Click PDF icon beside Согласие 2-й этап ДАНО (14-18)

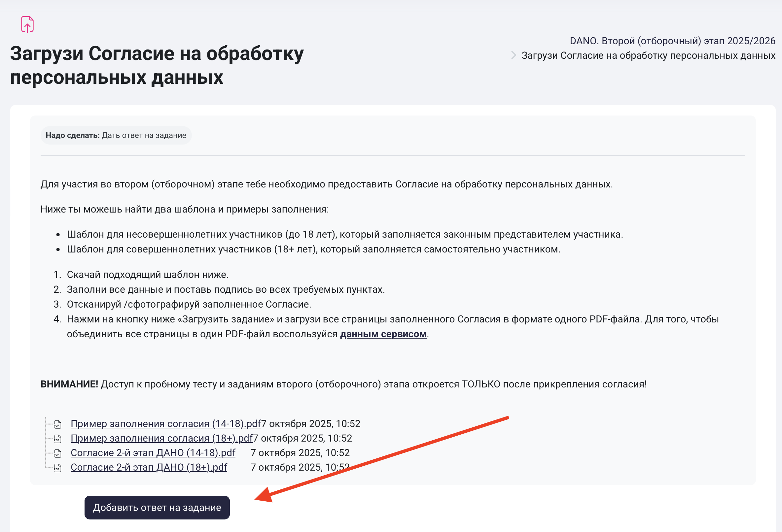tap(57, 453)
